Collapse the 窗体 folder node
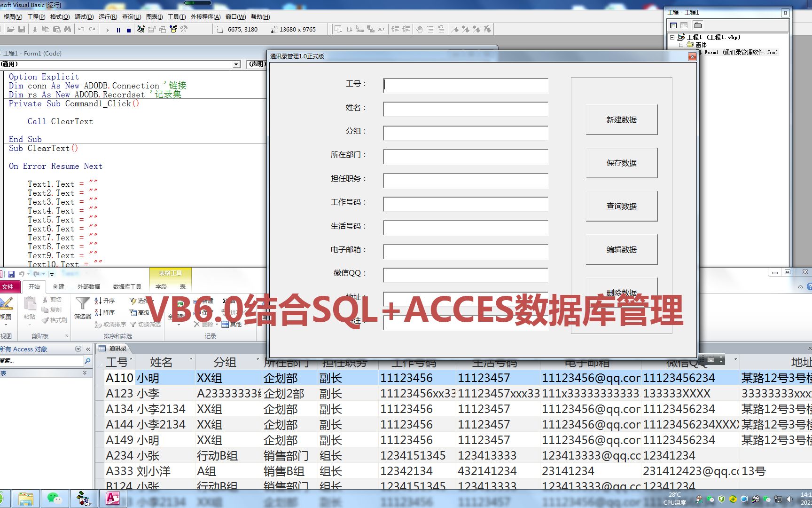Screen dimensions: 812x508 681,45
